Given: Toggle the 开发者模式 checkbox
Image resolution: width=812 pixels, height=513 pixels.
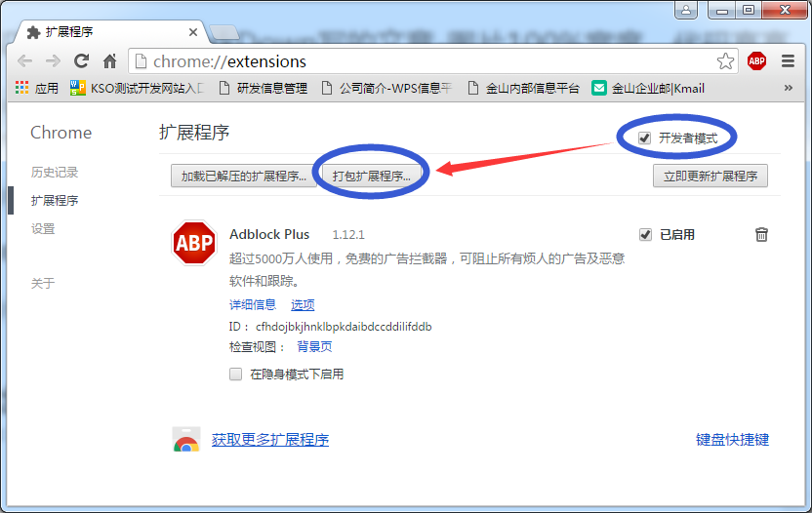Looking at the screenshot, I should click(644, 138).
